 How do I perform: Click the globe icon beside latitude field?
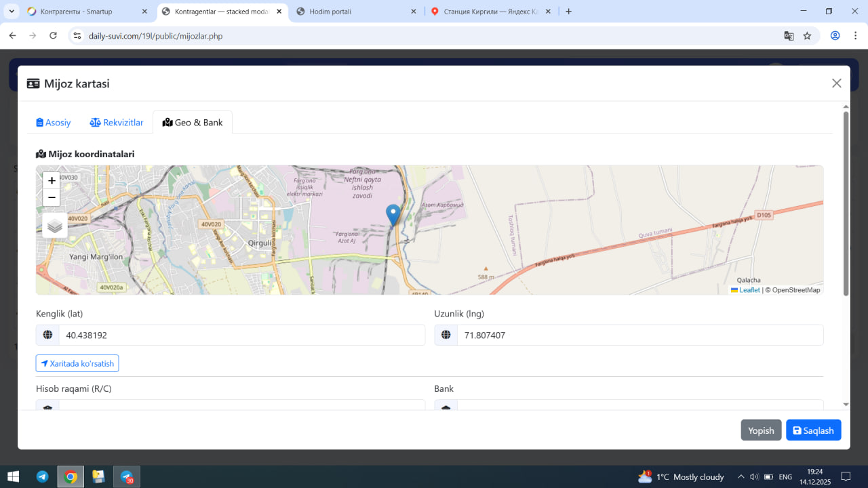tap(47, 335)
